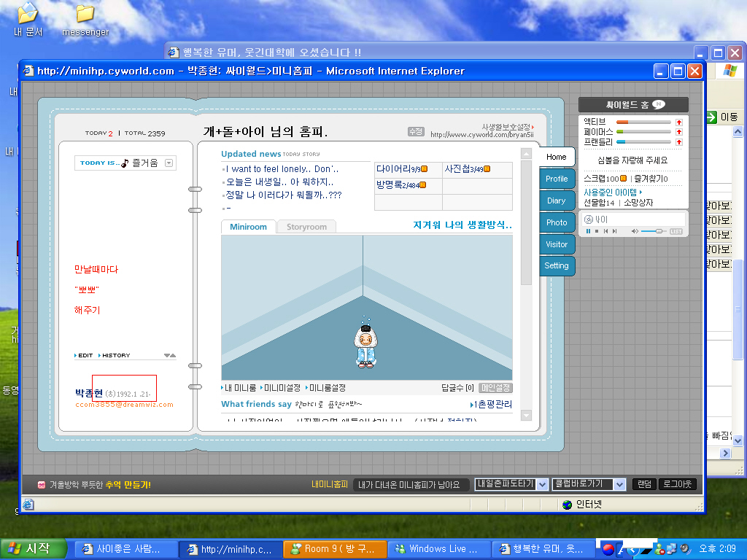
Task: Click email ccom3855@dreamwiz.com
Action: pyautogui.click(x=124, y=405)
